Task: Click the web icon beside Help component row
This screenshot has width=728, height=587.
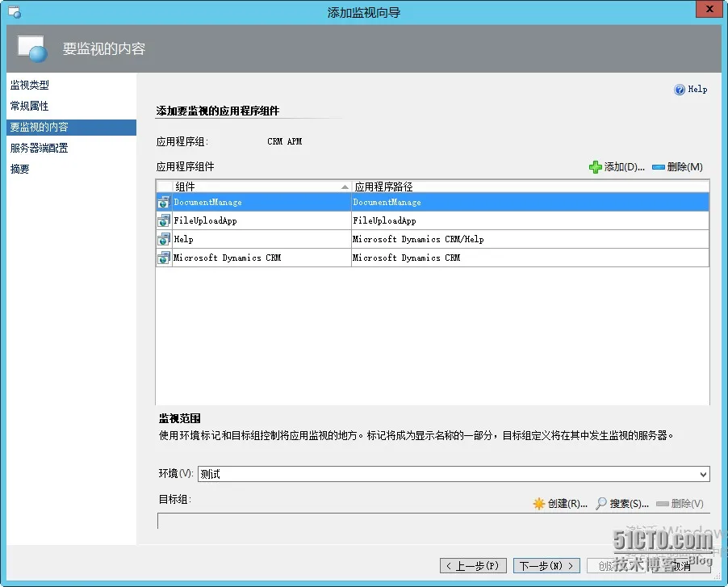Action: tap(163, 239)
